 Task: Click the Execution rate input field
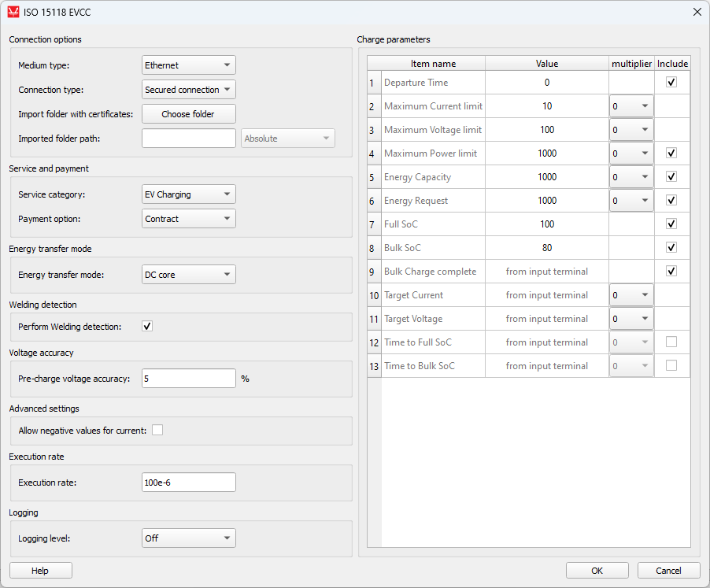click(x=188, y=482)
